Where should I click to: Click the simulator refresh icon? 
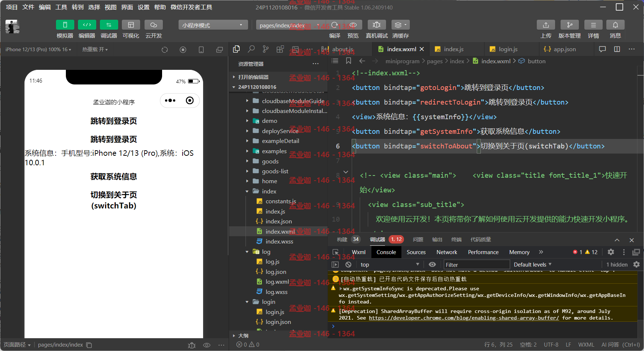pos(165,50)
